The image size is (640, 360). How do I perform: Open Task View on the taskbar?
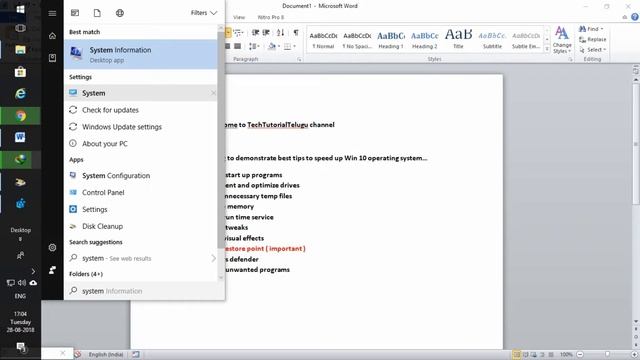(20, 28)
